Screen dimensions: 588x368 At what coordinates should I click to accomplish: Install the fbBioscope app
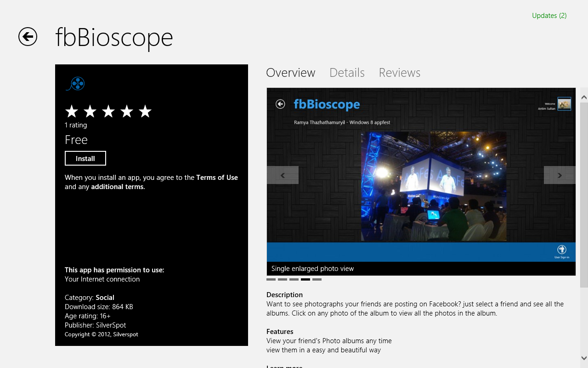85,158
